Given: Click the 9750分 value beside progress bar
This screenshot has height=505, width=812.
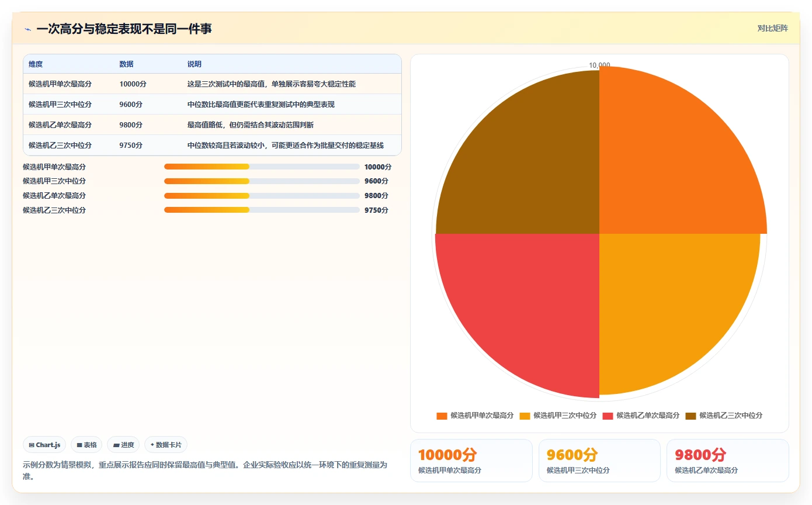Looking at the screenshot, I should pyautogui.click(x=376, y=210).
